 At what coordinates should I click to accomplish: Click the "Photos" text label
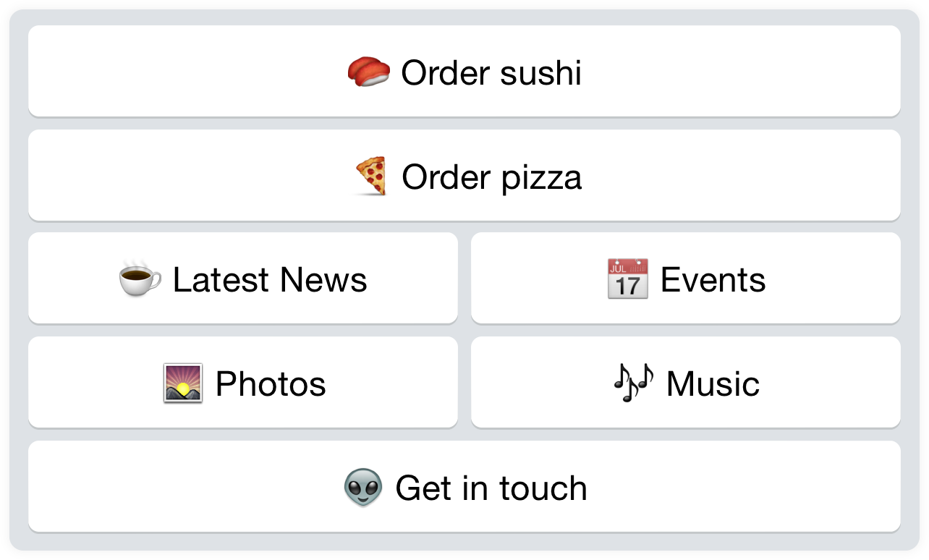tap(271, 384)
